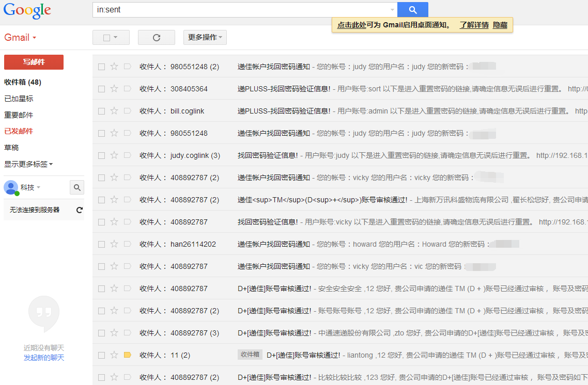Open email with subject 递佳<sup>TM</sup> 账号审核通过
The image size is (588, 385).
coord(340,200)
